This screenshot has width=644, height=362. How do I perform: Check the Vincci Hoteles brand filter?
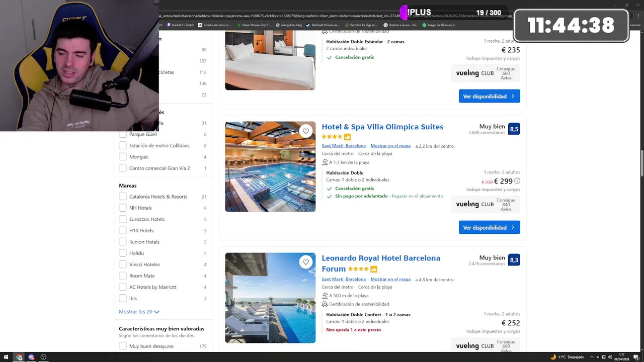coord(123,264)
